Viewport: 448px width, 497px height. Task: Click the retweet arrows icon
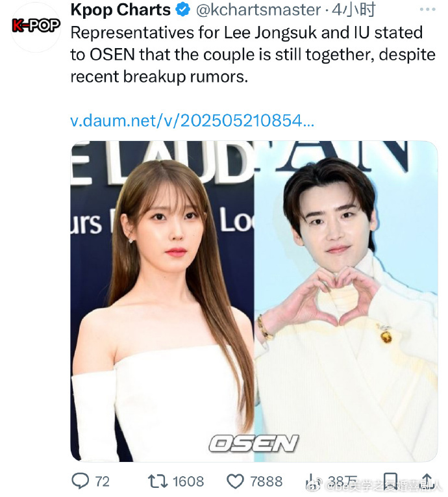click(x=158, y=481)
